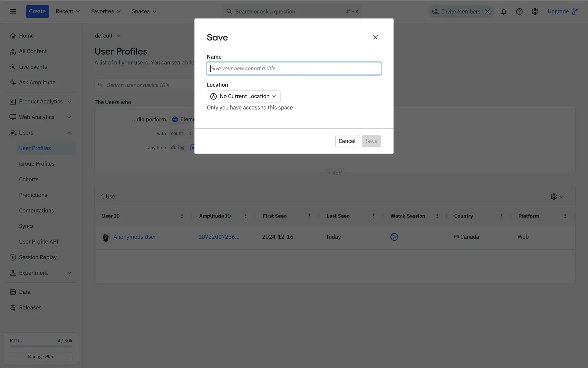Expand Product Analytics sidebar section
The height and width of the screenshot is (368, 588).
point(69,102)
